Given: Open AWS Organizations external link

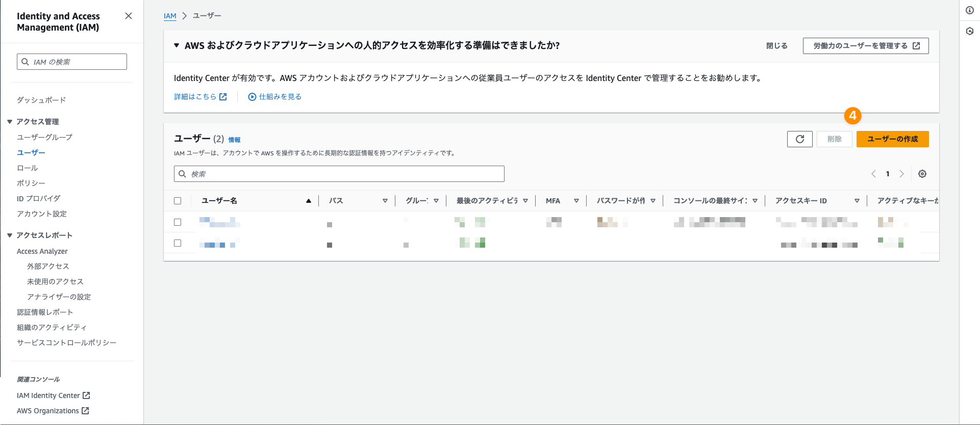Looking at the screenshot, I should tap(53, 411).
